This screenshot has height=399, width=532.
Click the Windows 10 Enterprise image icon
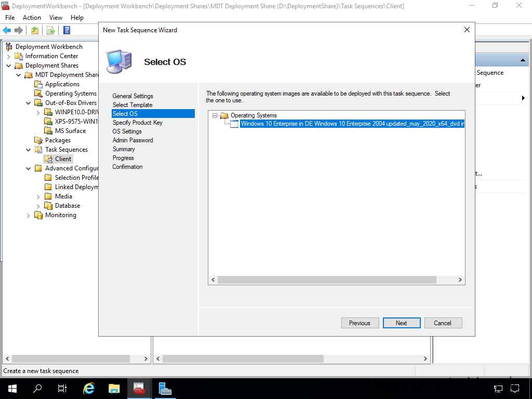click(234, 124)
